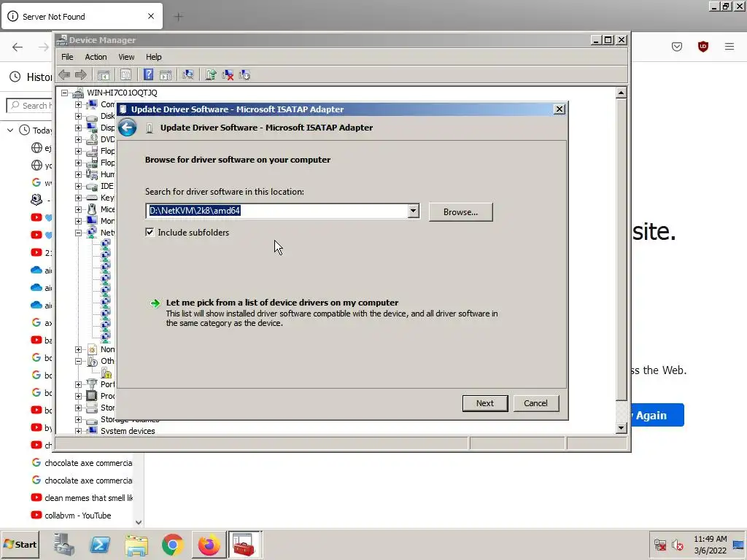Image resolution: width=747 pixels, height=560 pixels.
Task: Click the driver search location text field
Action: point(276,211)
